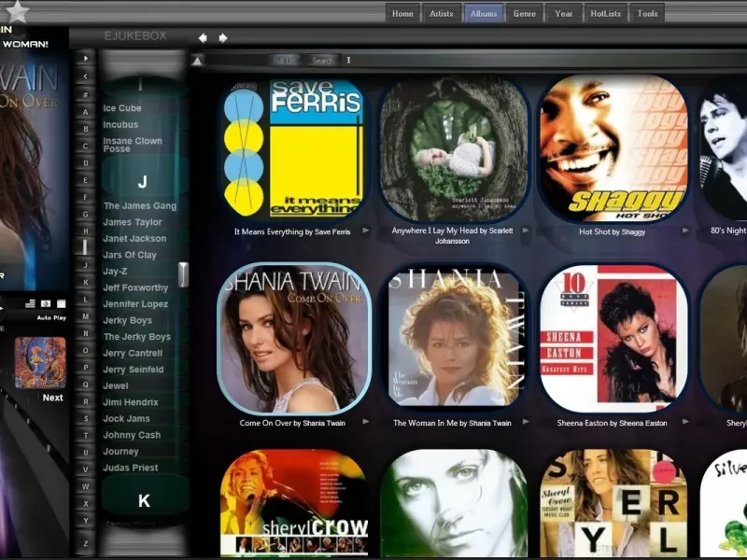Select artist Jerry Seinfeld
This screenshot has width=747, height=560.
pos(134,370)
